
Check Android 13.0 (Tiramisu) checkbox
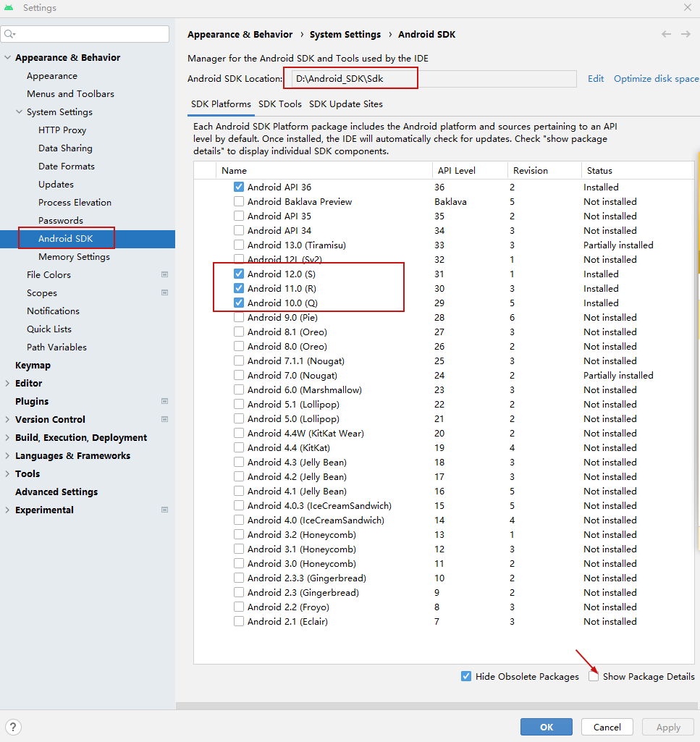(x=239, y=245)
